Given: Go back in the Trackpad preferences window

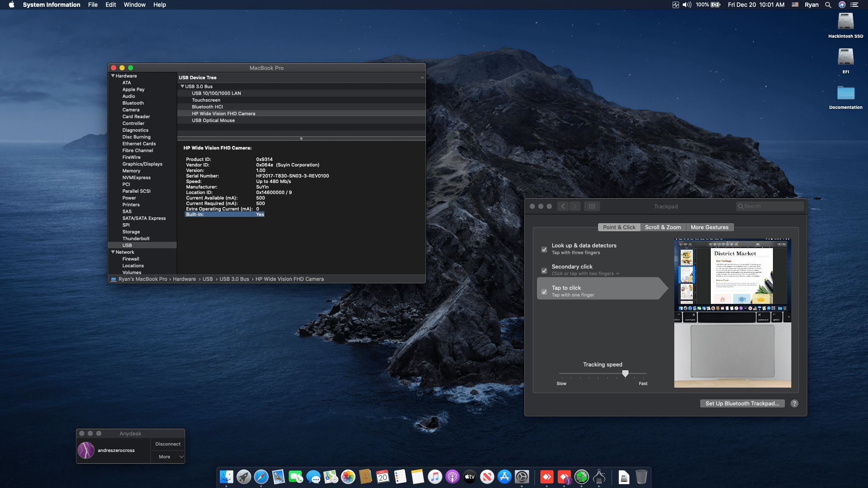Looking at the screenshot, I should (563, 206).
